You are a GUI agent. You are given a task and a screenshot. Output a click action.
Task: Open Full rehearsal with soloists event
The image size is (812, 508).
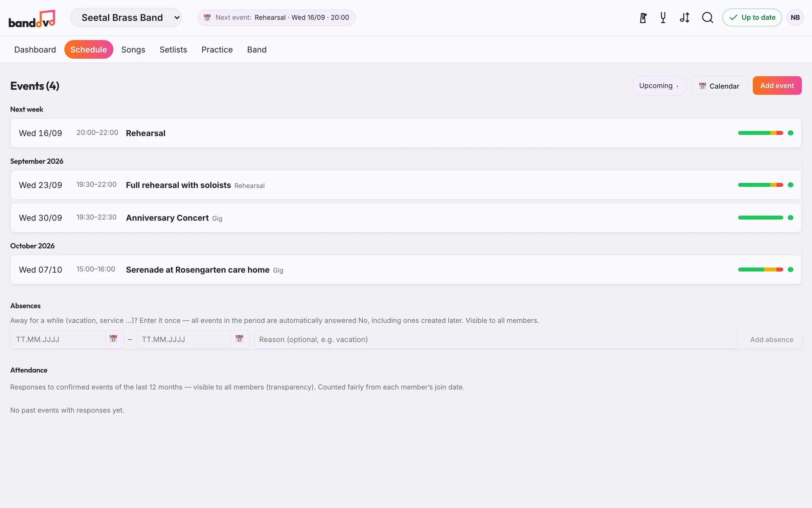[x=406, y=185]
